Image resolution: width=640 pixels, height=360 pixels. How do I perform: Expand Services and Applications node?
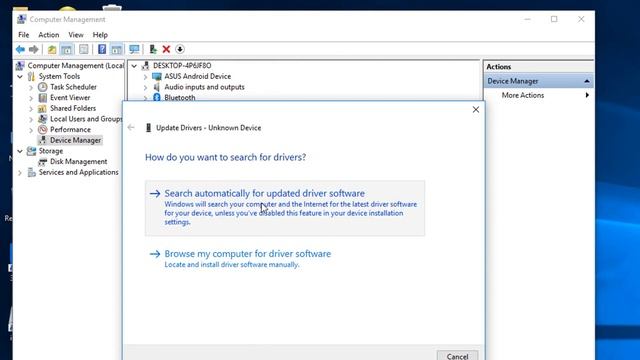[x=20, y=173]
